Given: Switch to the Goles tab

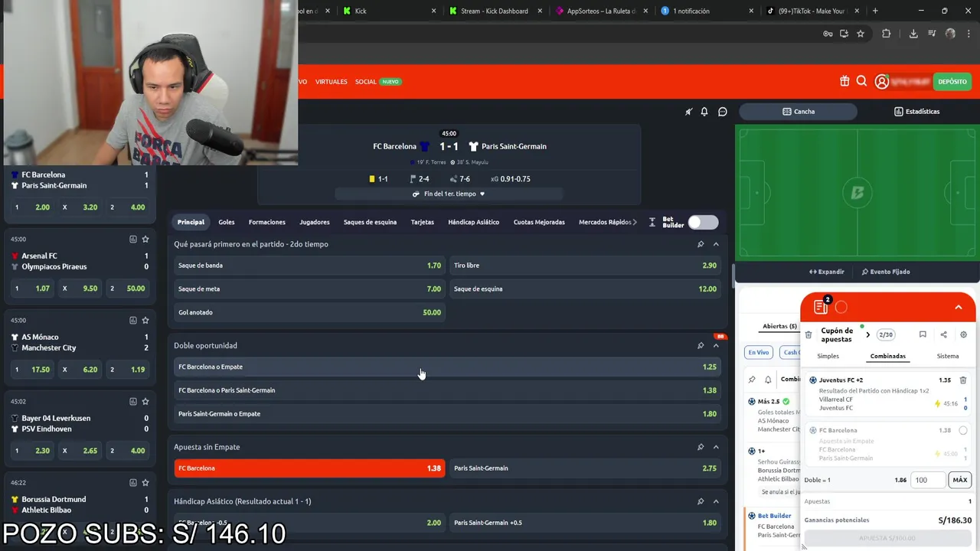Looking at the screenshot, I should pos(227,222).
